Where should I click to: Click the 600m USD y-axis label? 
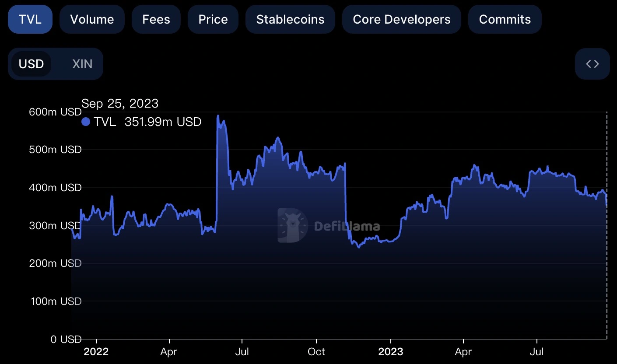click(x=55, y=112)
